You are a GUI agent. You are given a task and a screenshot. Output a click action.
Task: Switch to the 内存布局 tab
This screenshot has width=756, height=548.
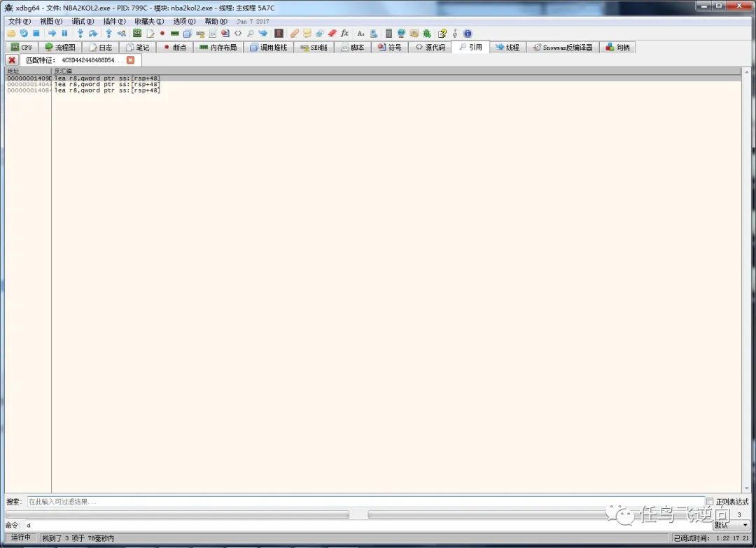(x=218, y=47)
